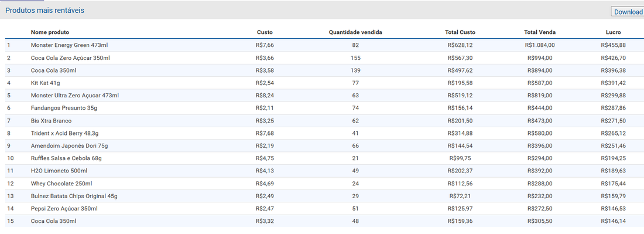
Task: Sort by the Total Venda column header
Action: (540, 32)
